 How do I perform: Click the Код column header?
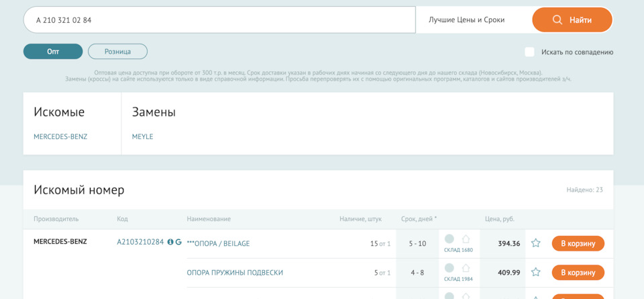tap(122, 219)
